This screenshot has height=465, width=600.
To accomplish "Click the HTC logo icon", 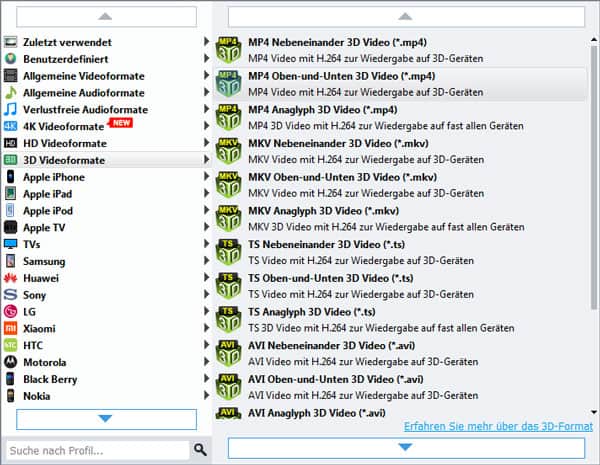I will (10, 345).
